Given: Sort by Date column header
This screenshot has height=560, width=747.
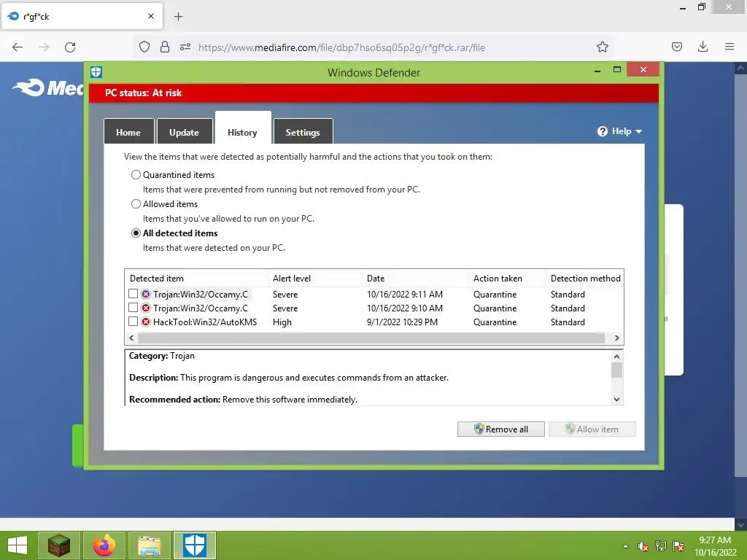Looking at the screenshot, I should click(415, 279).
